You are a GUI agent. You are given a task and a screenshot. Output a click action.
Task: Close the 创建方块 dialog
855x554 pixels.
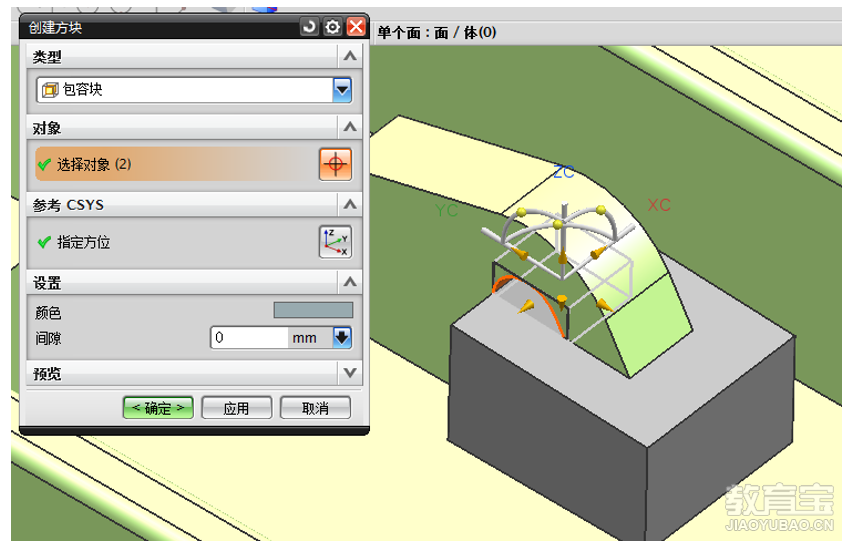click(356, 26)
